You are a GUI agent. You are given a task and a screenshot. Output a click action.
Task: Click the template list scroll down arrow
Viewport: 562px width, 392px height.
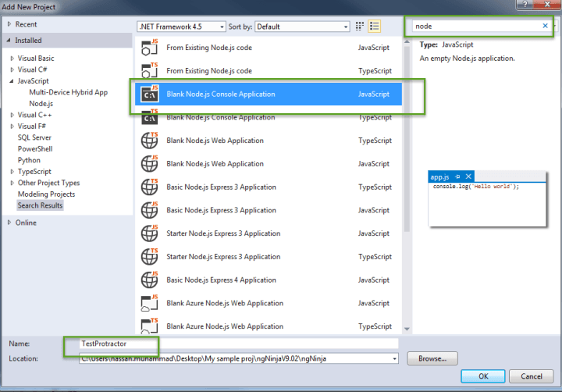coord(407,329)
